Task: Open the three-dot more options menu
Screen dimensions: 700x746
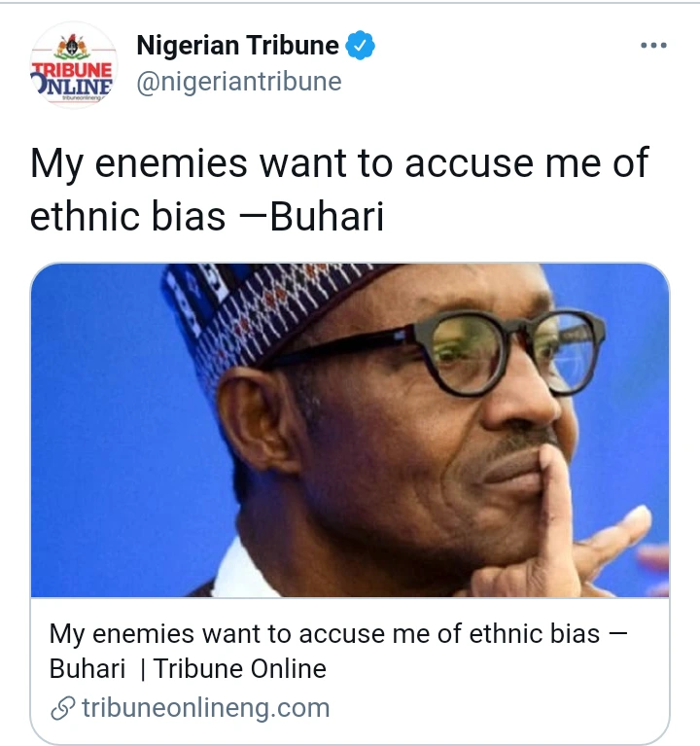Action: (652, 46)
